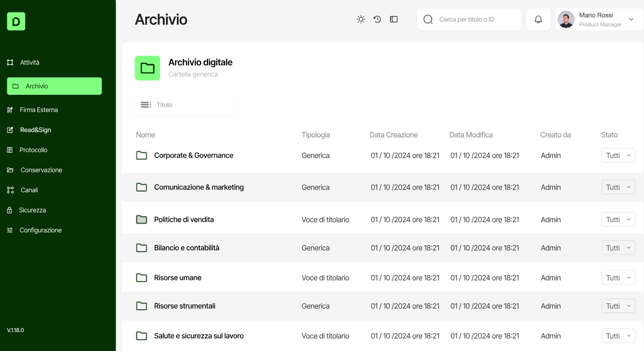644x351 pixels.
Task: Click the Data Modifica column header
Action: point(471,135)
